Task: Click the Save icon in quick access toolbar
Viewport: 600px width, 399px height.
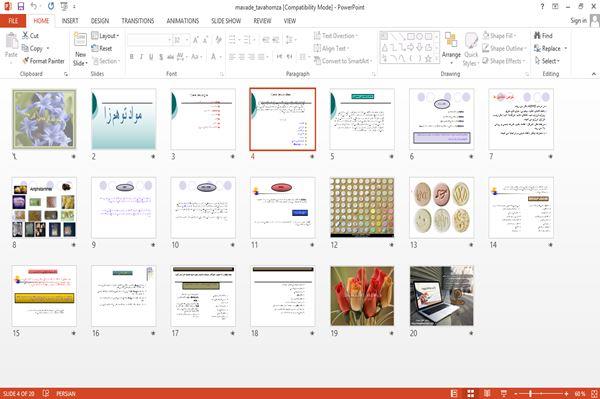Action: (x=21, y=6)
